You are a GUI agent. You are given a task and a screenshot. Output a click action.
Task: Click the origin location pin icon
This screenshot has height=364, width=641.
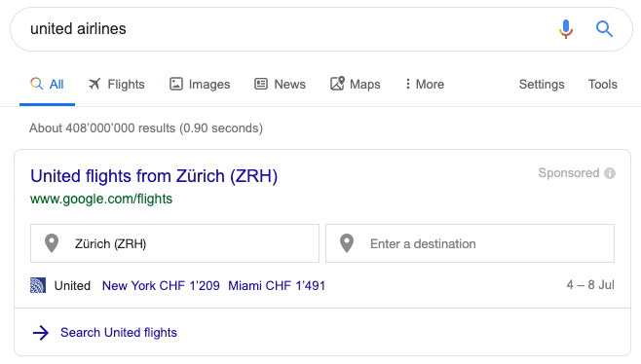pos(52,243)
